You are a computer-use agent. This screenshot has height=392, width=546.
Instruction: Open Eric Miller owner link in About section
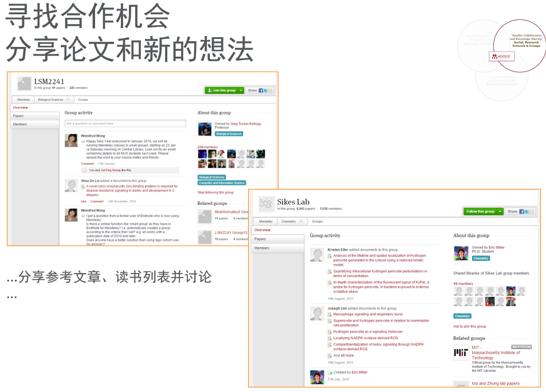(x=497, y=248)
